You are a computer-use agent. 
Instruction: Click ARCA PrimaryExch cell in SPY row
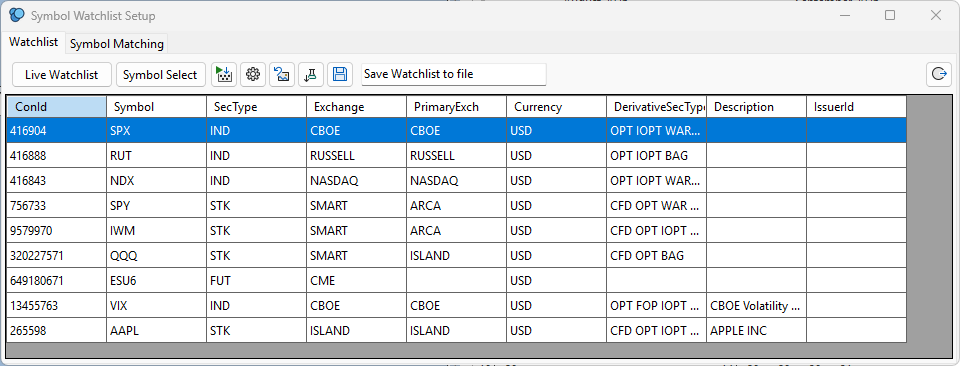click(457, 206)
